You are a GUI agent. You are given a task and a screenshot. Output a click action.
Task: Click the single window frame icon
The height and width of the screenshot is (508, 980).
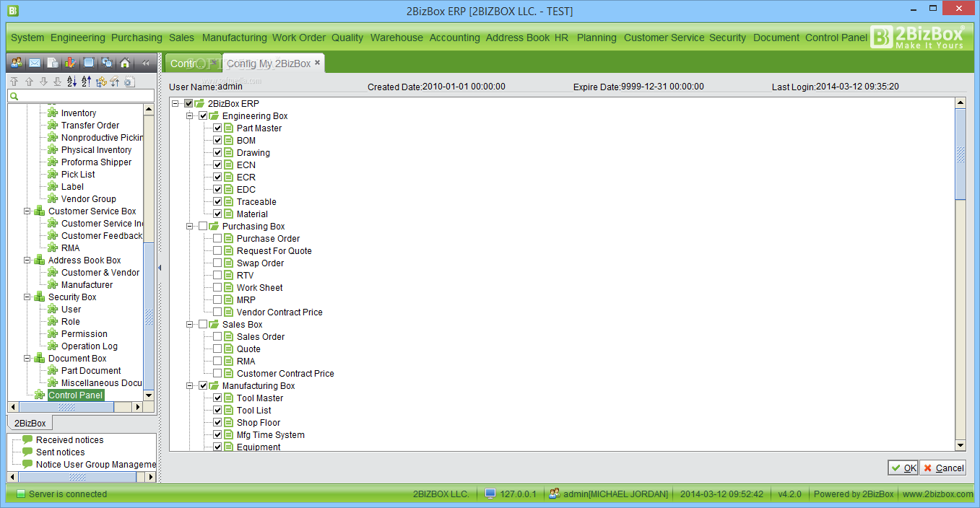89,63
